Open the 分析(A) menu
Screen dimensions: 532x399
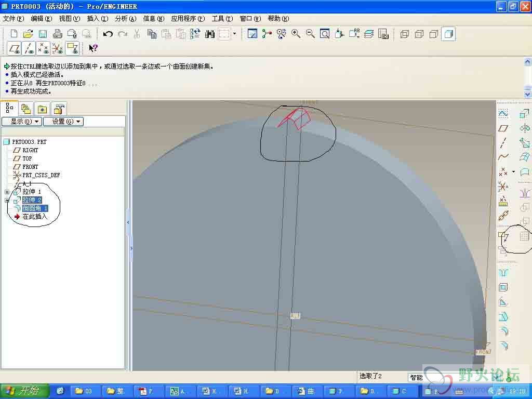[x=126, y=19]
